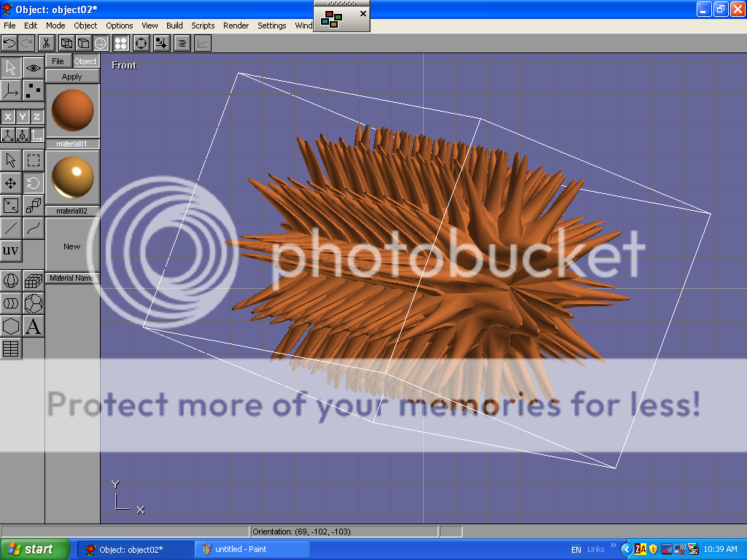This screenshot has height=560, width=747.
Task: Click the Front viewport label
Action: click(124, 65)
